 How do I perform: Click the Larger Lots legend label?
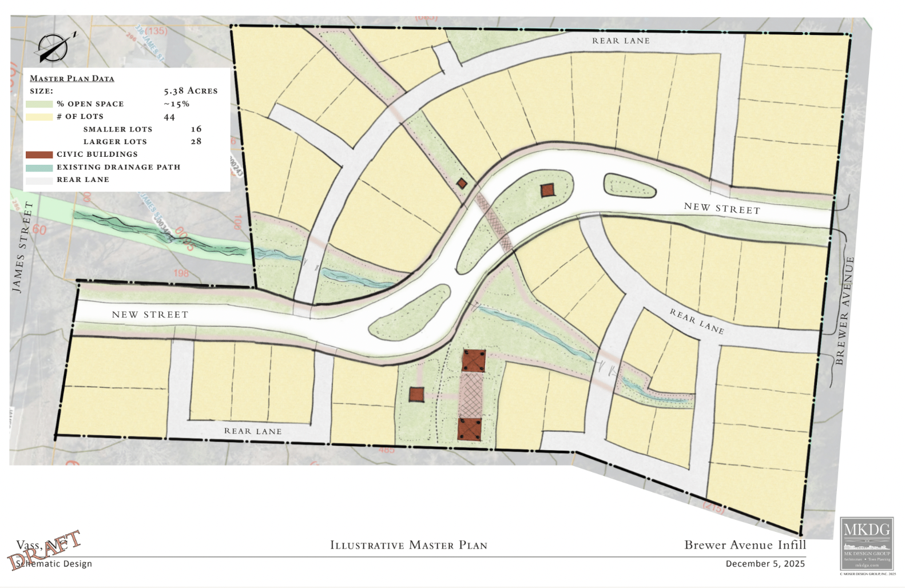(x=115, y=142)
